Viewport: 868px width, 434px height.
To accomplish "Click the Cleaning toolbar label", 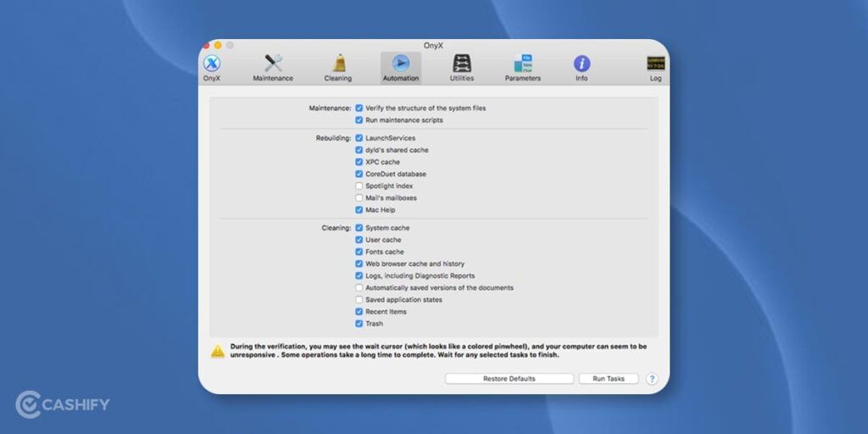I will click(337, 79).
